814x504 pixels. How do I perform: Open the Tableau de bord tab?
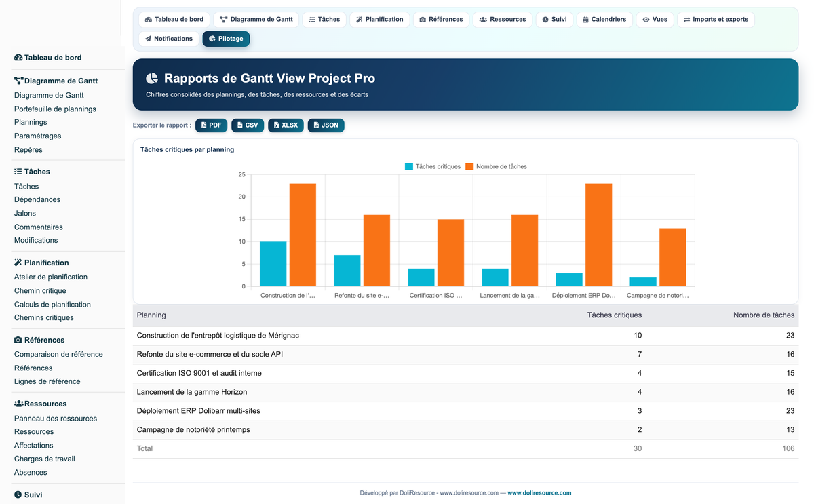pos(173,20)
